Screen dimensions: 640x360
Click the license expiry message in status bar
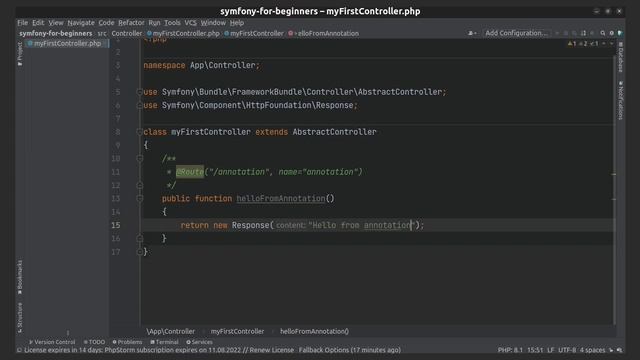tap(212, 350)
